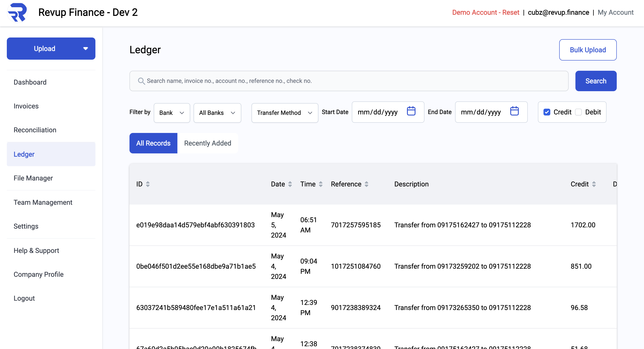Screen dimensions: 644x349
Task: Open My Account link
Action: (615, 12)
